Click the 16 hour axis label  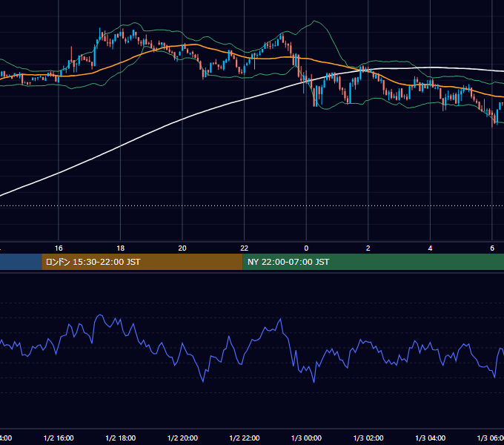pyautogui.click(x=59, y=248)
